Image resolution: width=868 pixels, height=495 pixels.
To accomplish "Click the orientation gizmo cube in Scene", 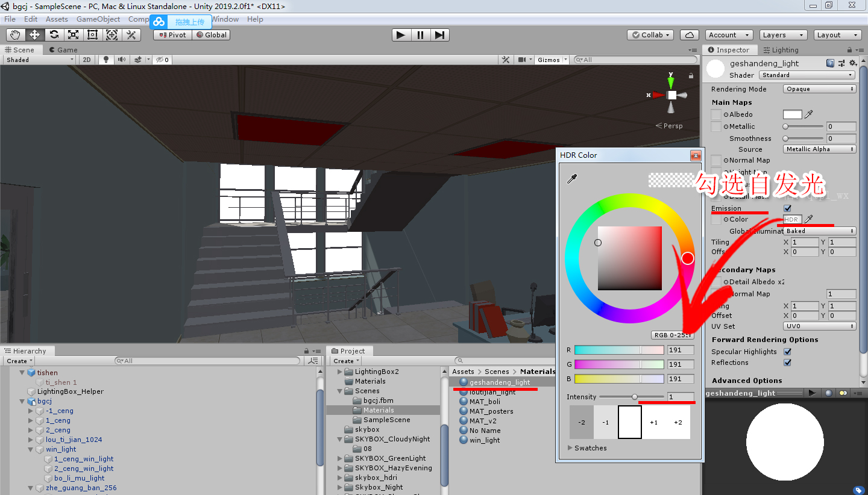I will [x=672, y=95].
